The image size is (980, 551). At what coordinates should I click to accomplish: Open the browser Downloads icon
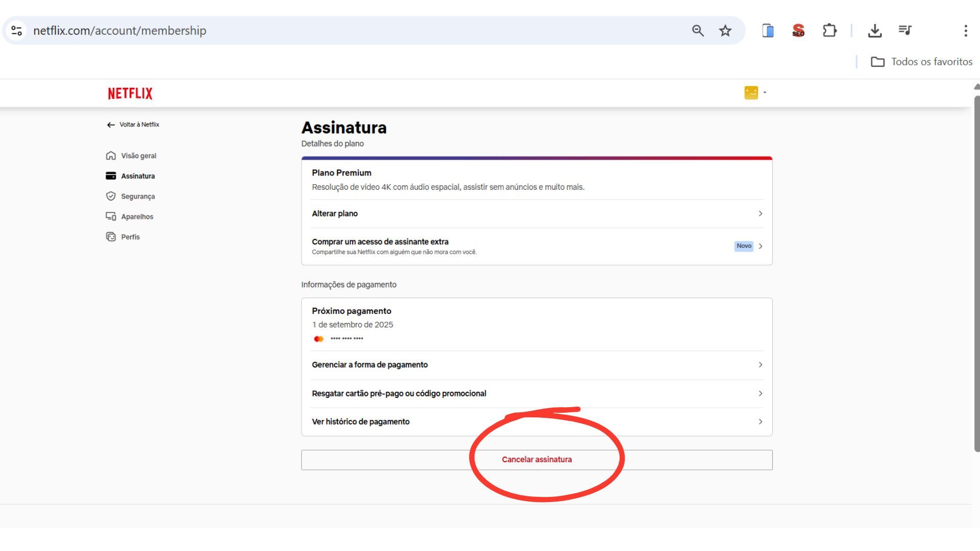(x=875, y=31)
